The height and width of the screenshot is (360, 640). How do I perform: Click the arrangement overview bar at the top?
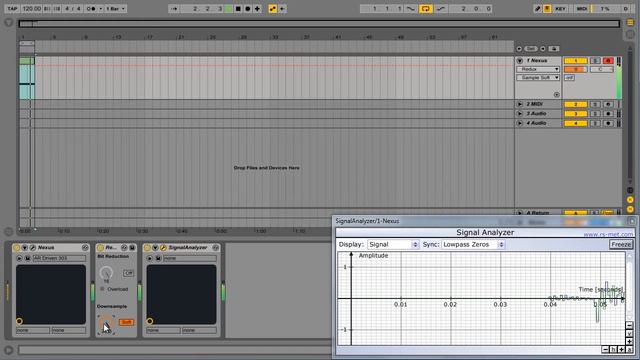click(319, 24)
